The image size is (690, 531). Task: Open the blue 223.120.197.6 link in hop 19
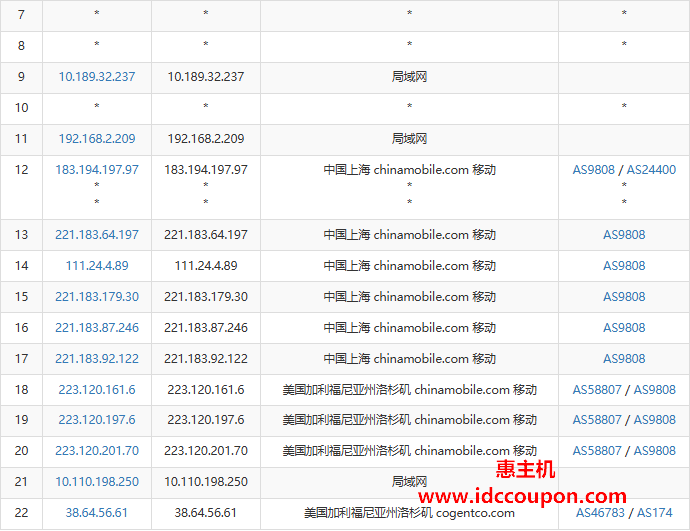pos(97,420)
